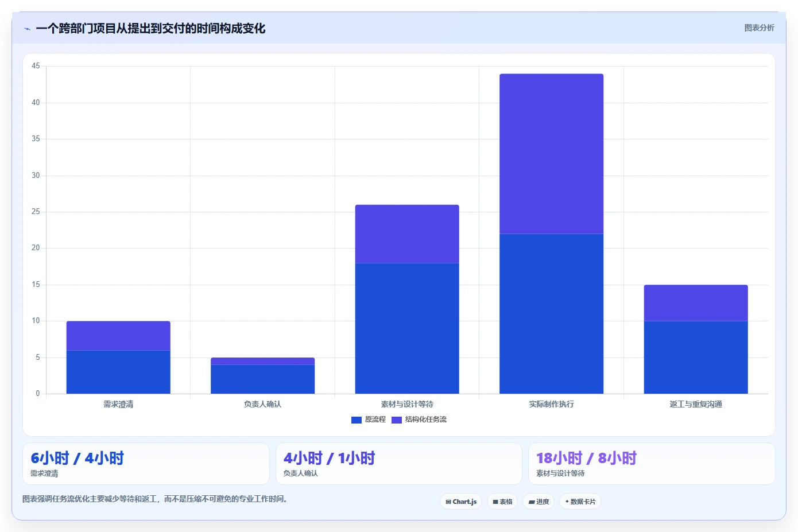Click the y-axis value 40

tap(36, 102)
